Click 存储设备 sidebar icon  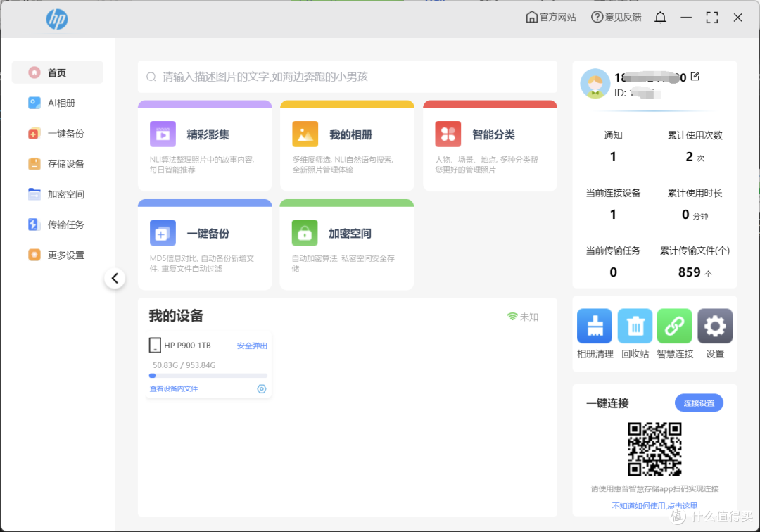pos(34,164)
